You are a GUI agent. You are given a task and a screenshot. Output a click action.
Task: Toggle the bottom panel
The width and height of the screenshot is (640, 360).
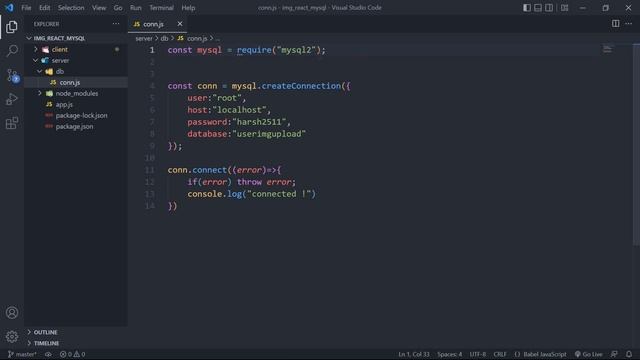coord(538,8)
